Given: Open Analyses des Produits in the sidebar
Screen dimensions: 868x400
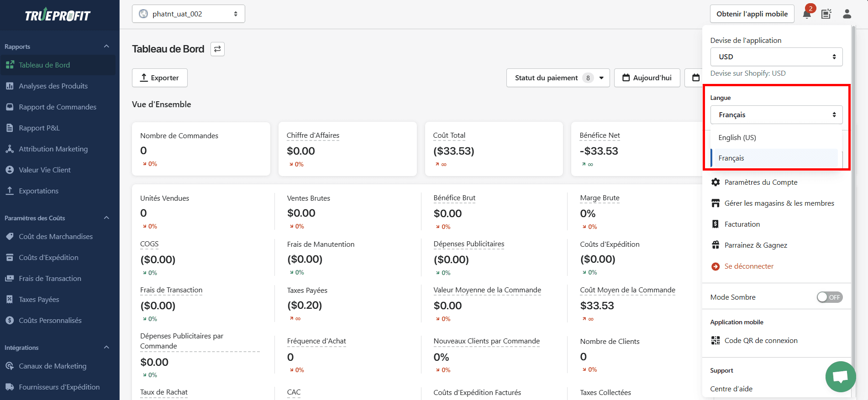Looking at the screenshot, I should coord(53,86).
